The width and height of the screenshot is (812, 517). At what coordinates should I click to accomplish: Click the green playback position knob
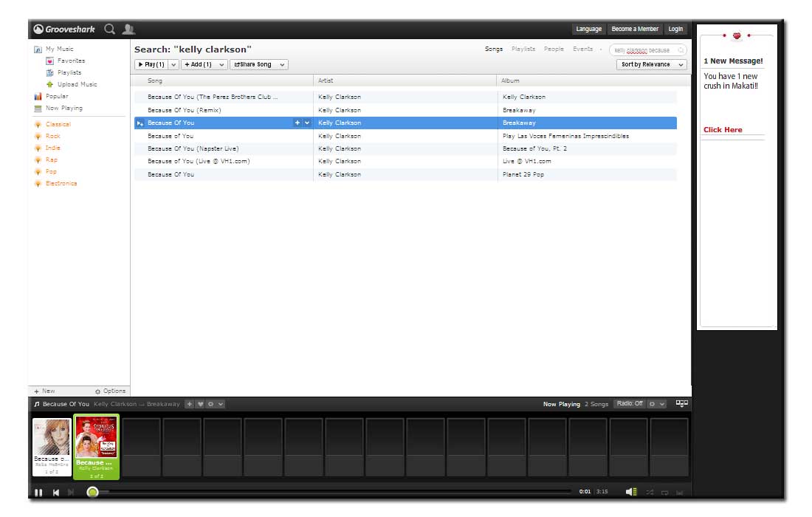(93, 492)
